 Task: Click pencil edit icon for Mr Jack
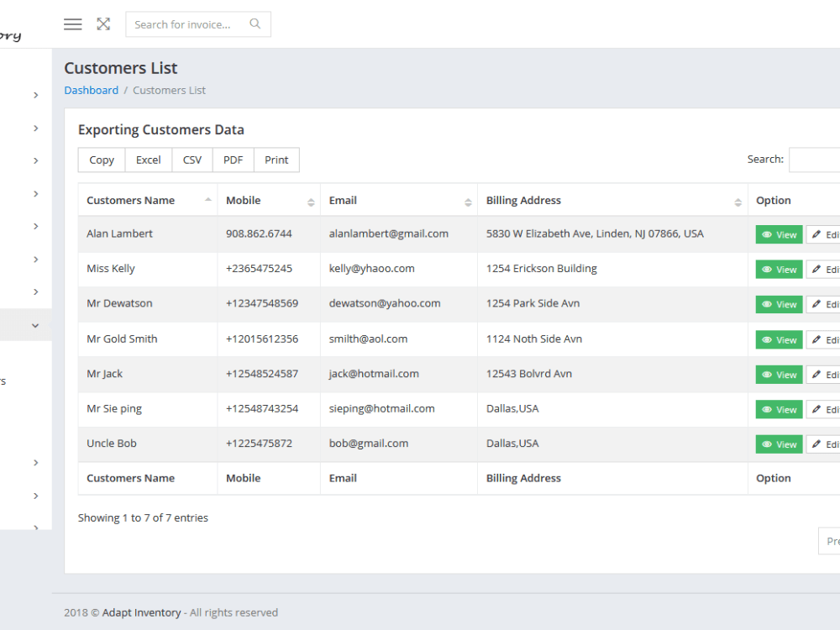[x=816, y=375]
